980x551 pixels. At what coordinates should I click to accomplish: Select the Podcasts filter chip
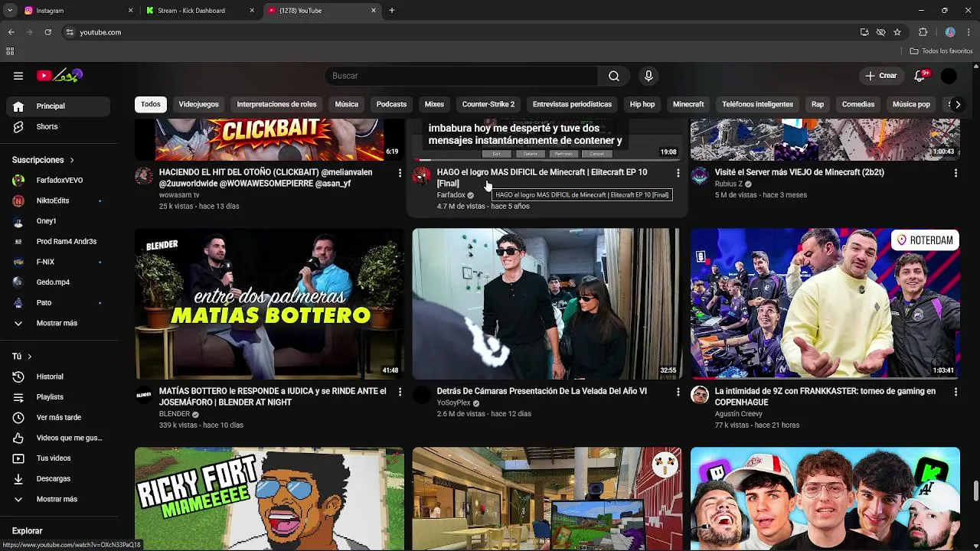coord(391,104)
